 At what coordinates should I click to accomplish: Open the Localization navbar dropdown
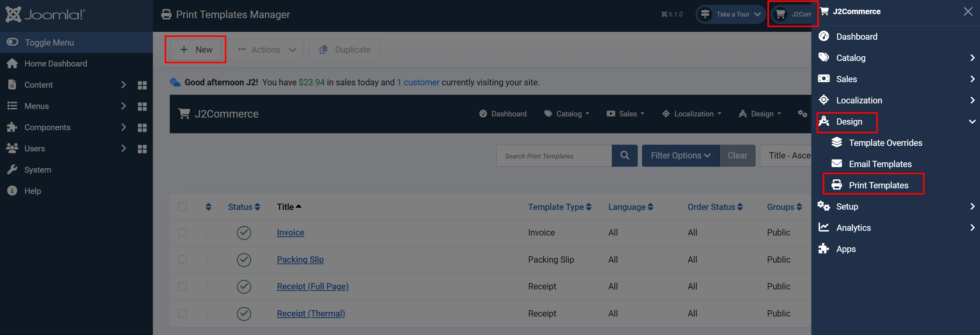point(692,114)
